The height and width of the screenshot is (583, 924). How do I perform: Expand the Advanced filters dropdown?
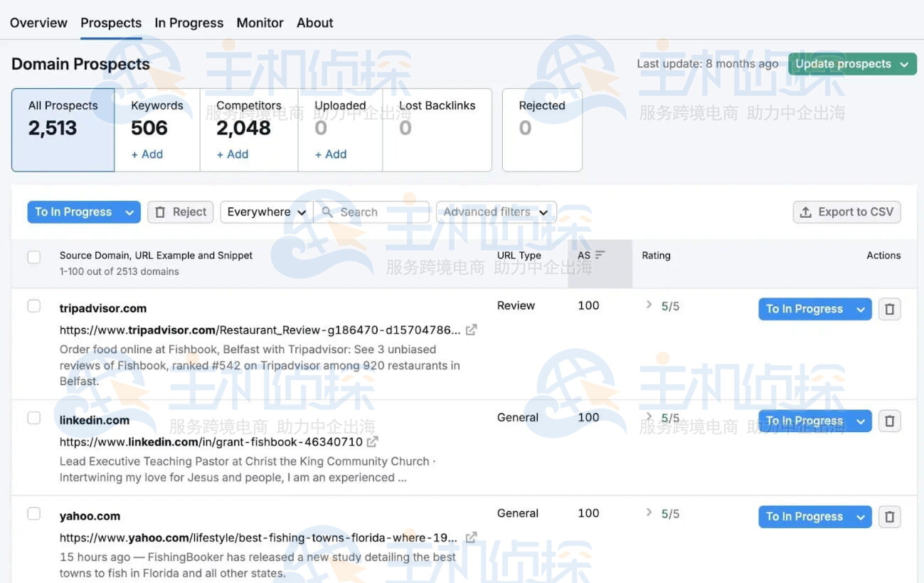(496, 212)
